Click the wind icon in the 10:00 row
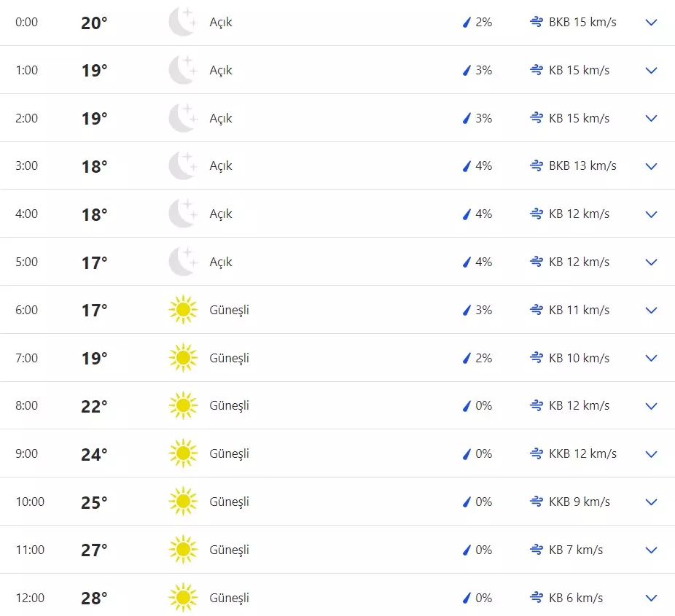Viewport: 675px width, 616px height. pos(537,502)
